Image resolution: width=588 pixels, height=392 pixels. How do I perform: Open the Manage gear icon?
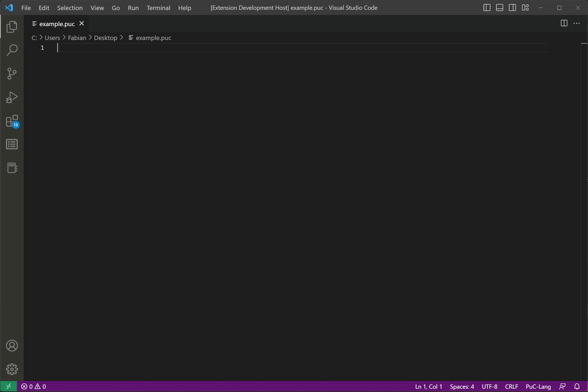(x=12, y=369)
